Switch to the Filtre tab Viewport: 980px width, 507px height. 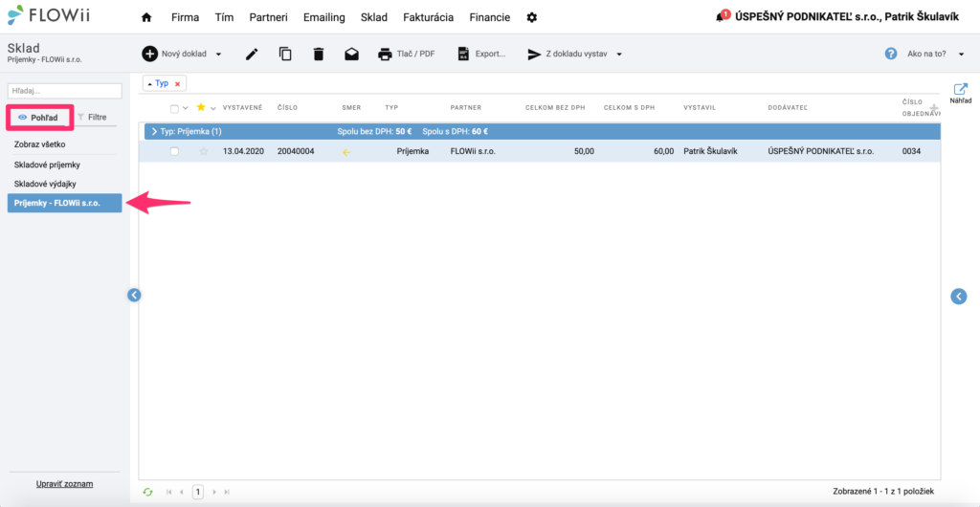click(x=93, y=117)
